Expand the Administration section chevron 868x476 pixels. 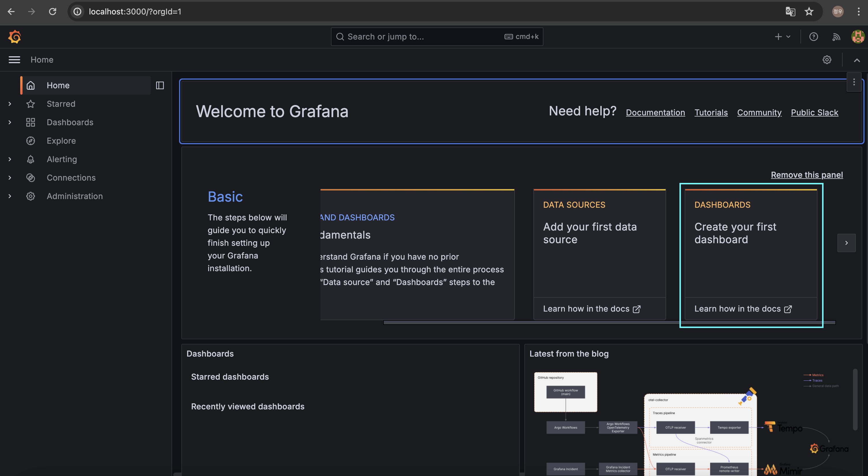[10, 196]
